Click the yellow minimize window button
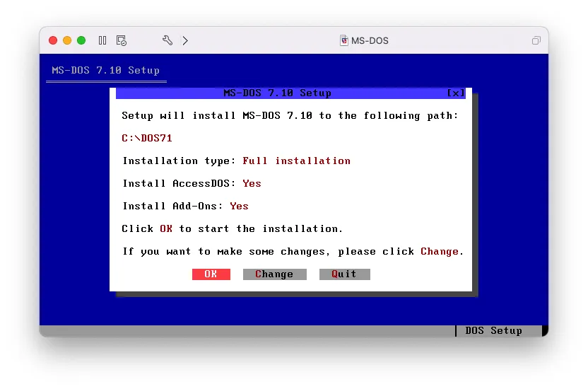The height and width of the screenshot is (389, 588). coord(67,40)
